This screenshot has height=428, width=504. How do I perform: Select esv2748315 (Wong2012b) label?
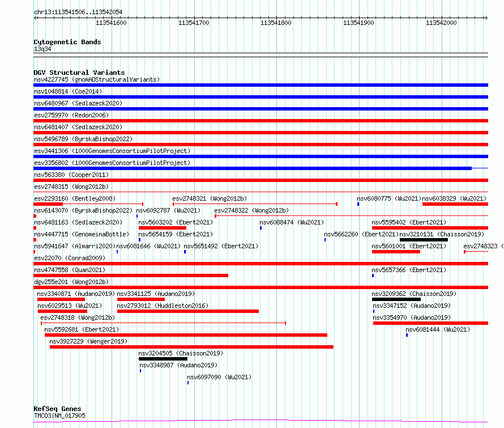pos(71,187)
